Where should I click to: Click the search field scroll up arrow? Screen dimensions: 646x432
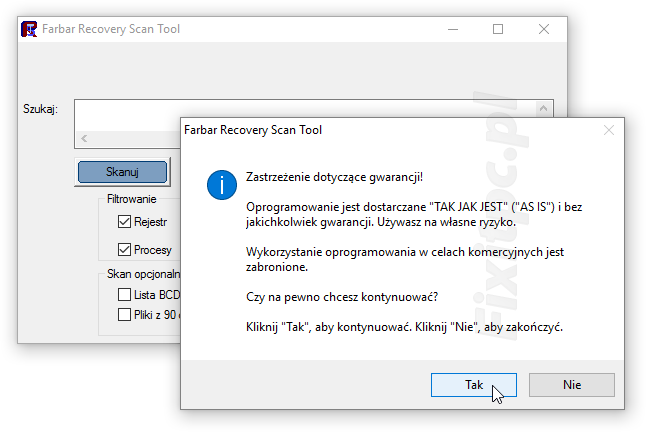(543, 108)
